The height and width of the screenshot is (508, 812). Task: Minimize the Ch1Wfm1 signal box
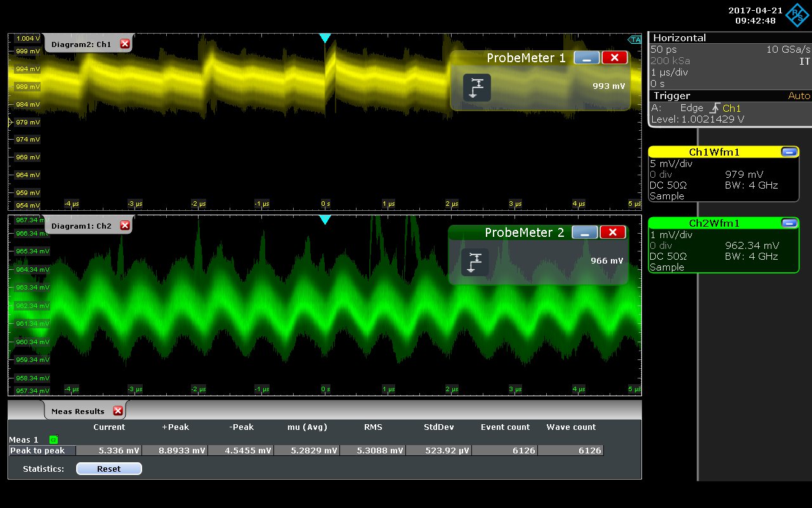(789, 152)
